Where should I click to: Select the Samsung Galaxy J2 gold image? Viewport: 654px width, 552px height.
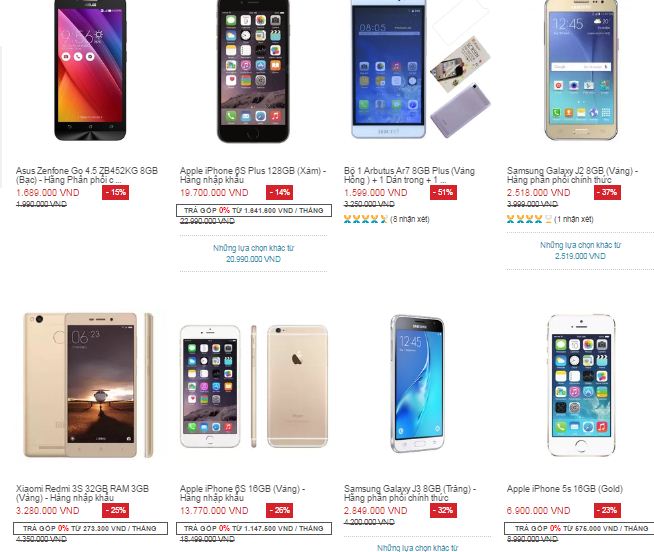(581, 70)
